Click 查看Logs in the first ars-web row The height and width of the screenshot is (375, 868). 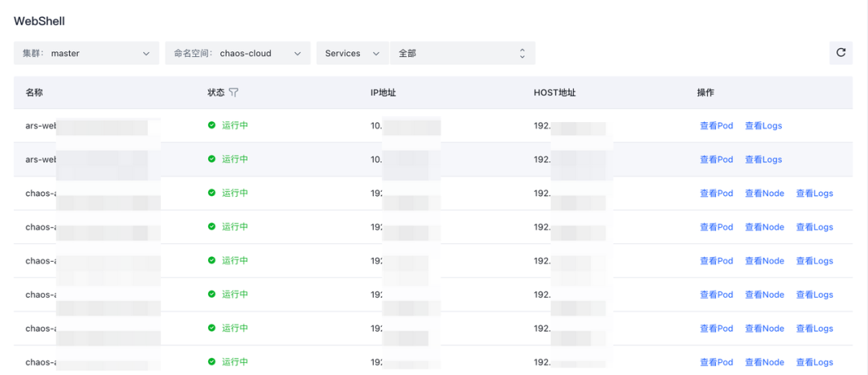(763, 126)
